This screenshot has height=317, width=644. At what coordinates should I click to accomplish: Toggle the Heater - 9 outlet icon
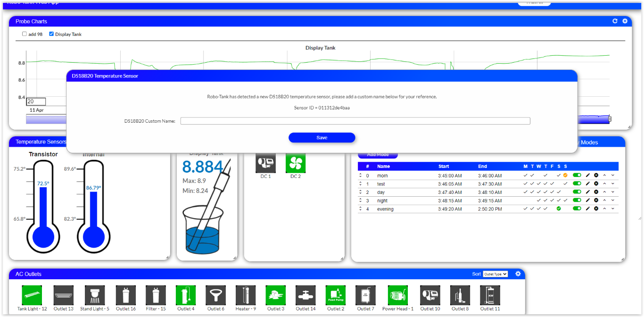pos(246,295)
